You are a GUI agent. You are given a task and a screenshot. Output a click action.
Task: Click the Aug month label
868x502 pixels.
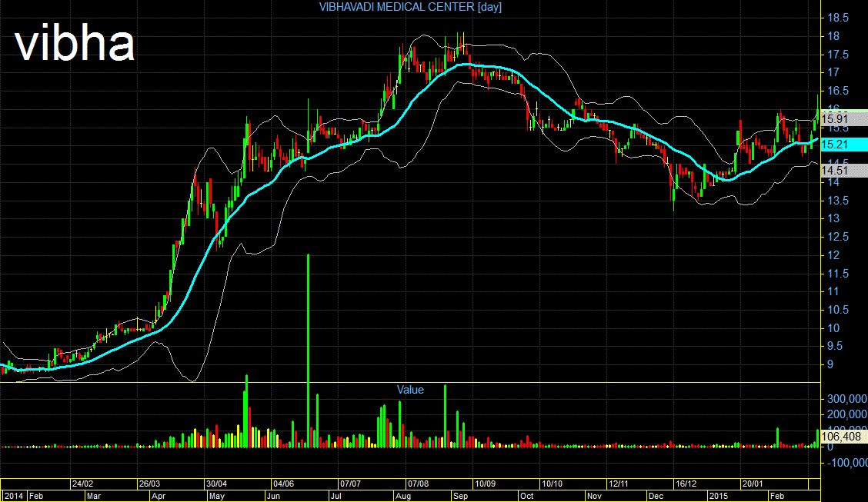(403, 496)
